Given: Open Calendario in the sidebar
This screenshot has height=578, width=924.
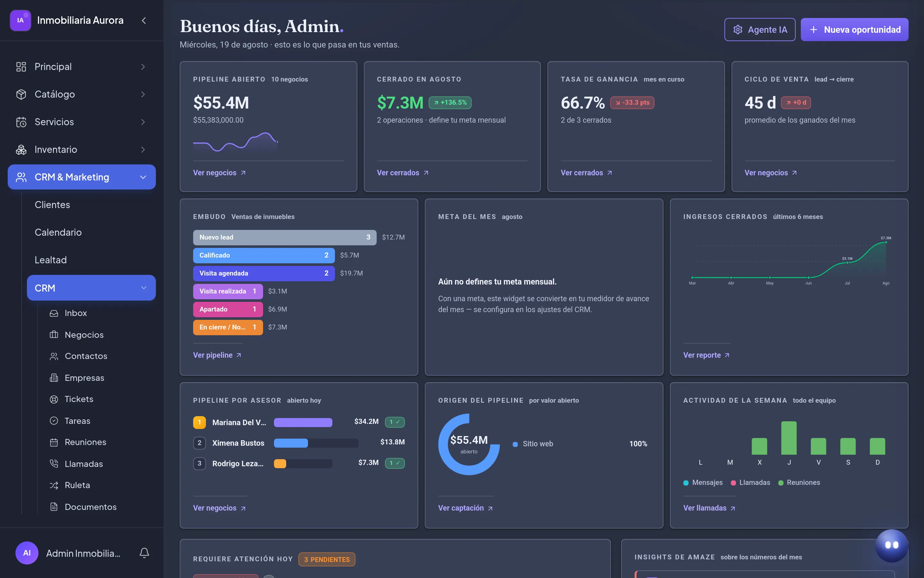Looking at the screenshot, I should tap(58, 232).
